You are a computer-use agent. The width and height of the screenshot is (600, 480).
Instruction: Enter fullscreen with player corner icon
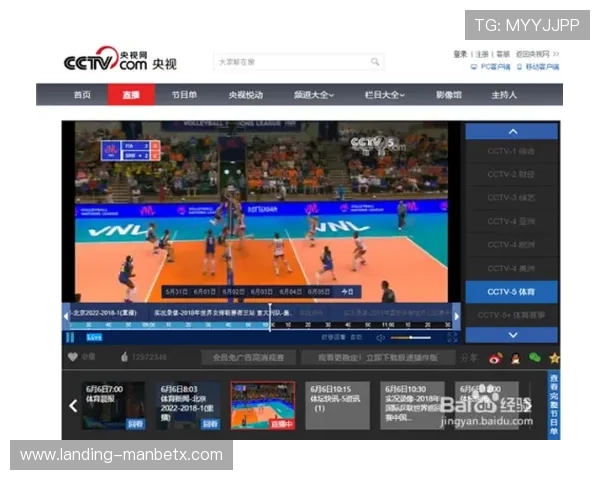coord(453,338)
